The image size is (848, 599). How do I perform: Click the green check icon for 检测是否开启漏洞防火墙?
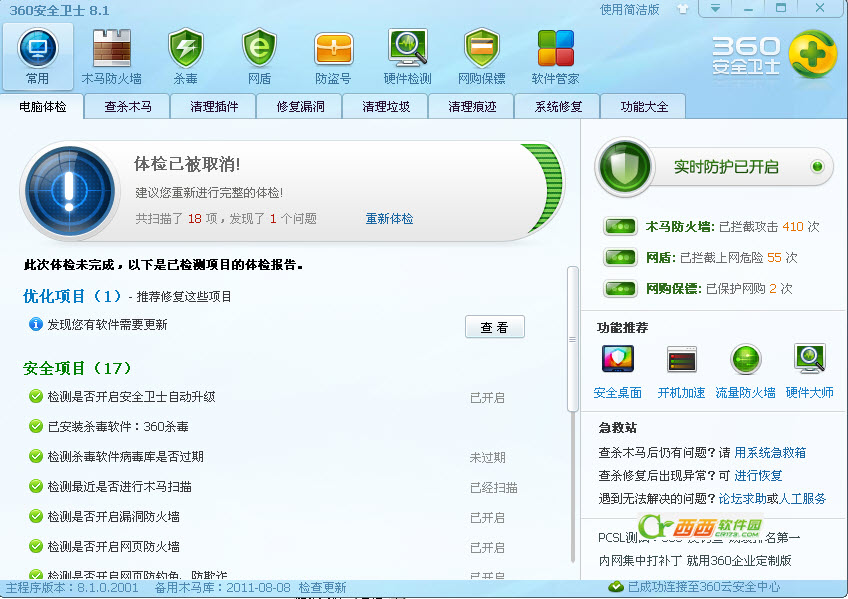point(36,516)
